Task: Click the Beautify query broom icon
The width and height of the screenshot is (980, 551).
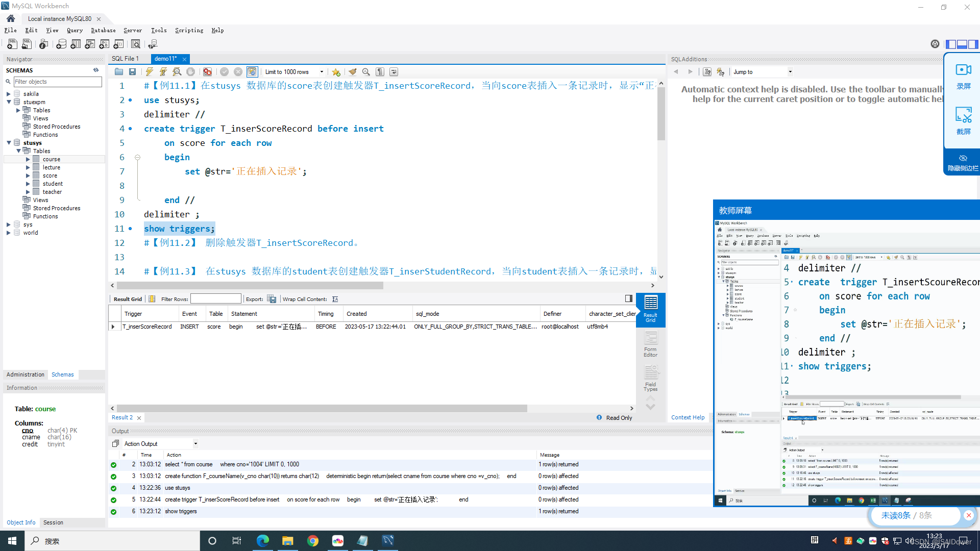Action: click(352, 72)
